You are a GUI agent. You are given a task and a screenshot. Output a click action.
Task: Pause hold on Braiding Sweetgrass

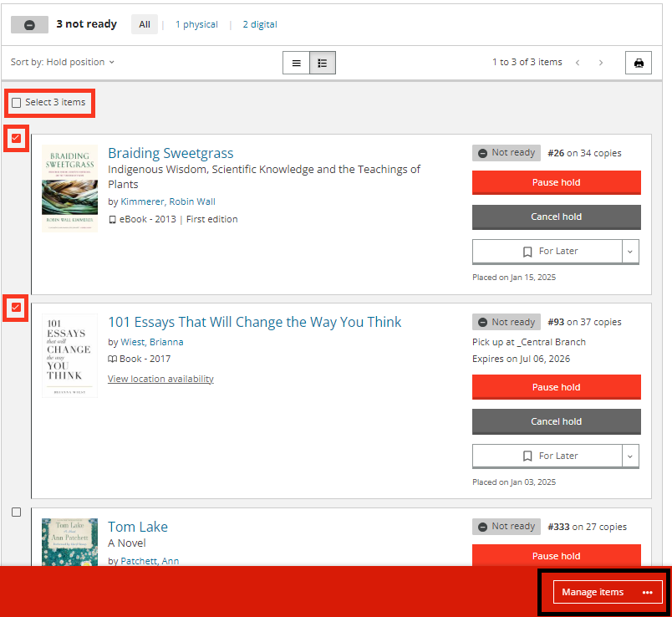click(557, 182)
